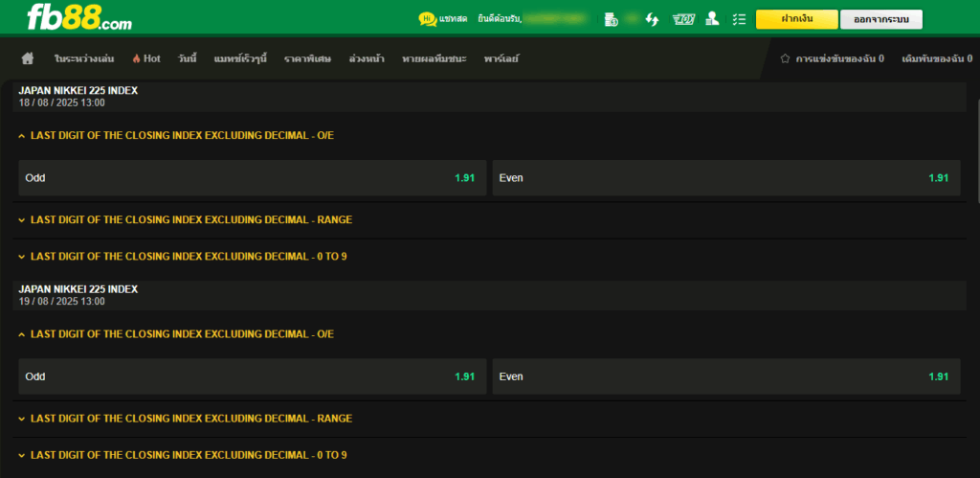Open the ในระหว่างเล่น in-play menu
The image size is (980, 478).
click(x=84, y=58)
